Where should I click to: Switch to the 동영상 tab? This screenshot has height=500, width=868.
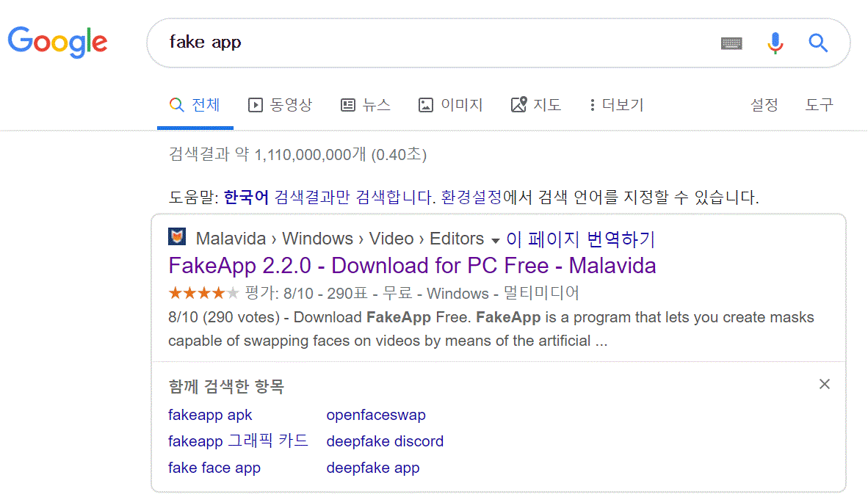point(280,105)
